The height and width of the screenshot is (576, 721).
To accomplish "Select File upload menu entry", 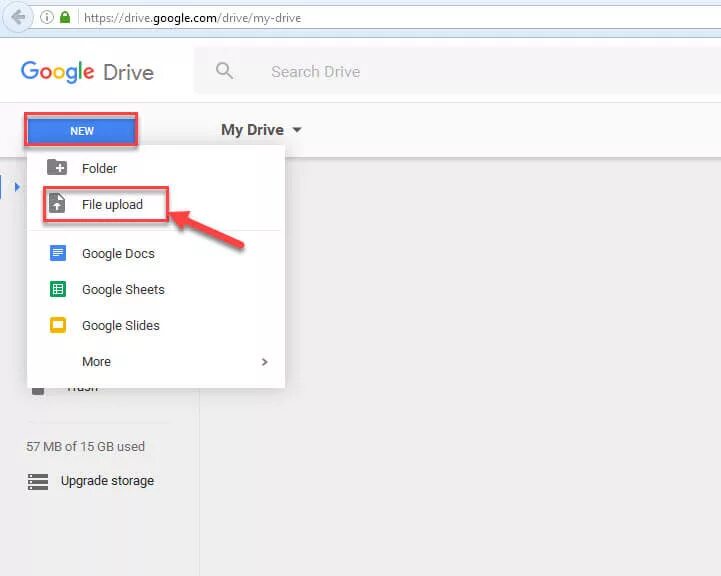I will [x=156, y=204].
